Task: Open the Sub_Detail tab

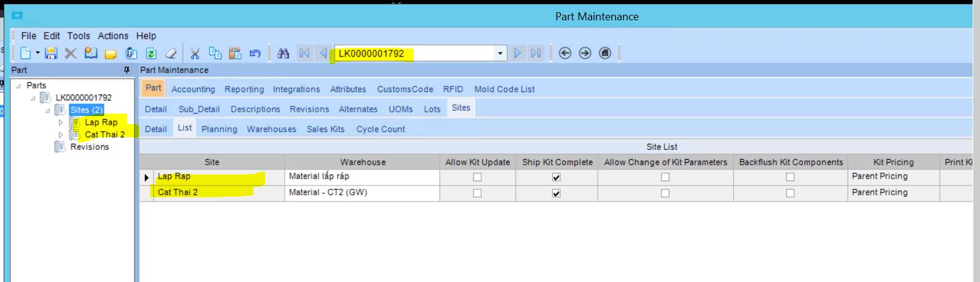Action: 199,109
